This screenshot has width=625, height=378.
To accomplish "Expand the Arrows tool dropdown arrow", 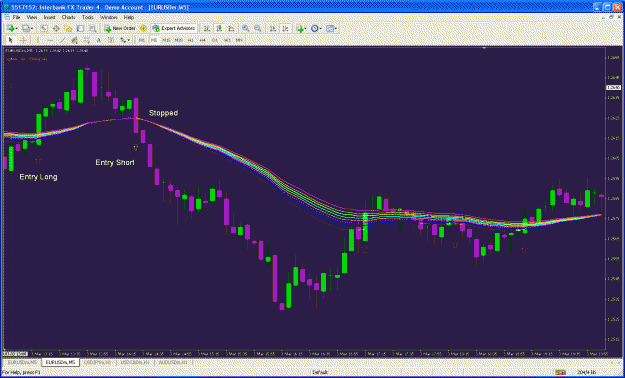I will [x=129, y=40].
